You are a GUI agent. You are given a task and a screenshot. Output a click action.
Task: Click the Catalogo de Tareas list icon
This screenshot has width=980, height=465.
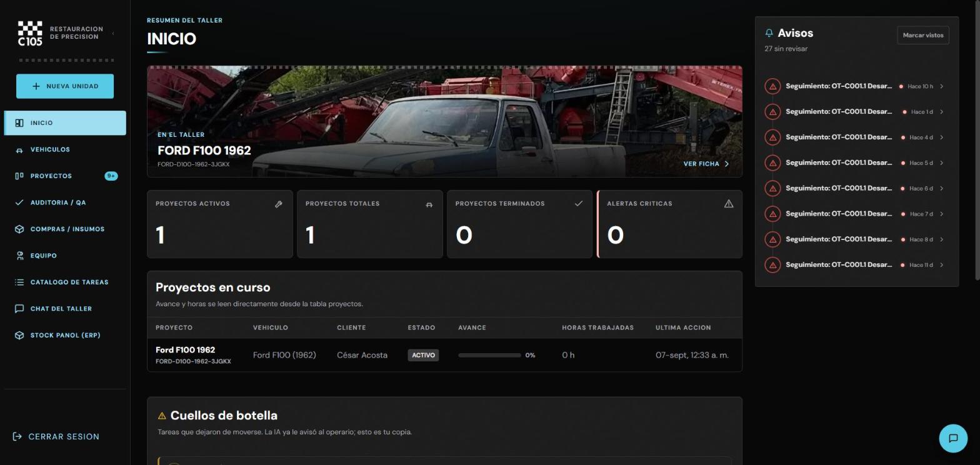19,282
